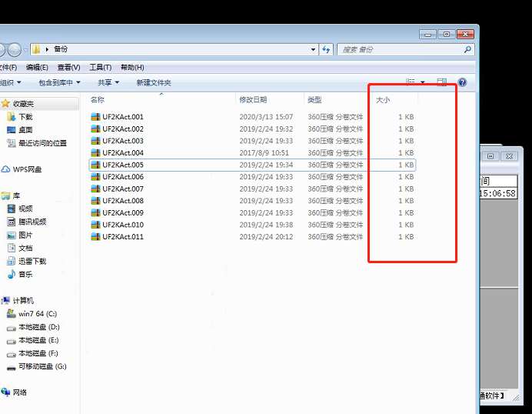Open the 查看(V) menu

pos(69,67)
